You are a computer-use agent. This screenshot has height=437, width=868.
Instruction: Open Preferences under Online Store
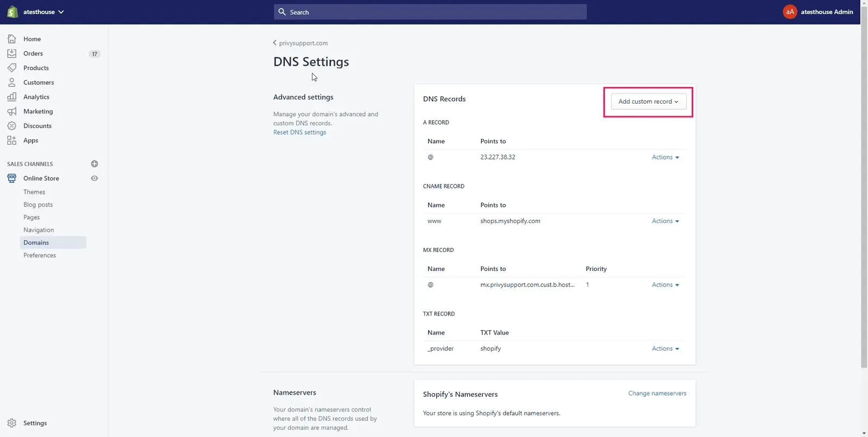pos(40,255)
